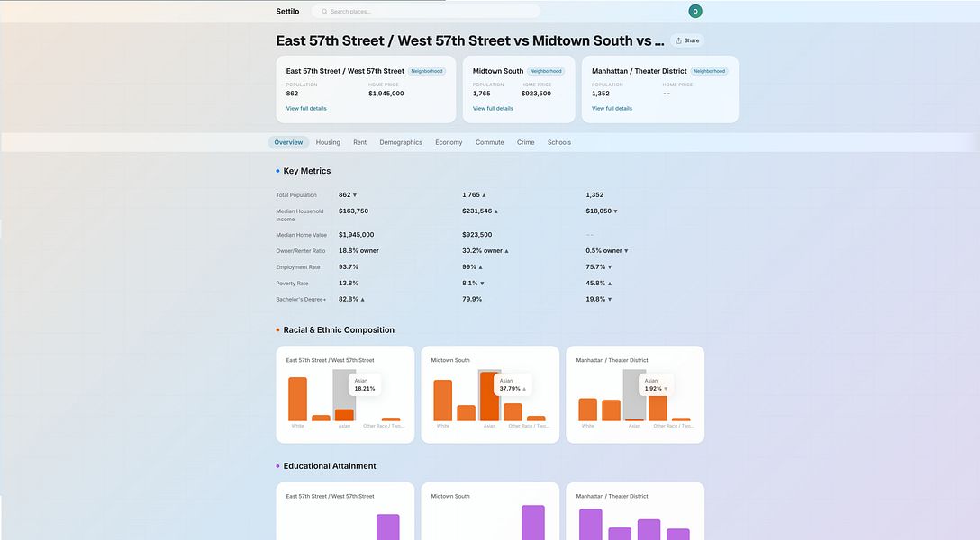Open the Economy tab

pyautogui.click(x=449, y=142)
